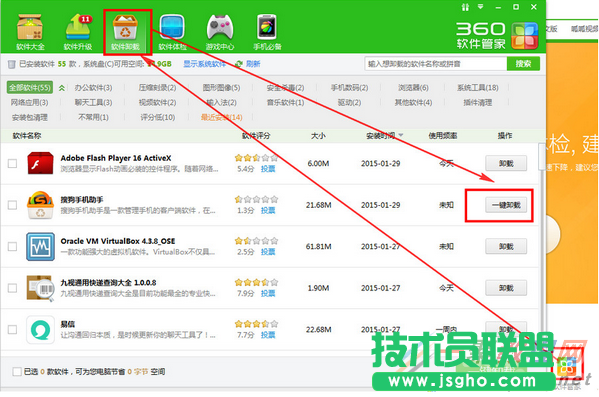Click 投票 link for Oracle VM VirtualBox
This screenshot has width=599, height=397.
point(268,252)
